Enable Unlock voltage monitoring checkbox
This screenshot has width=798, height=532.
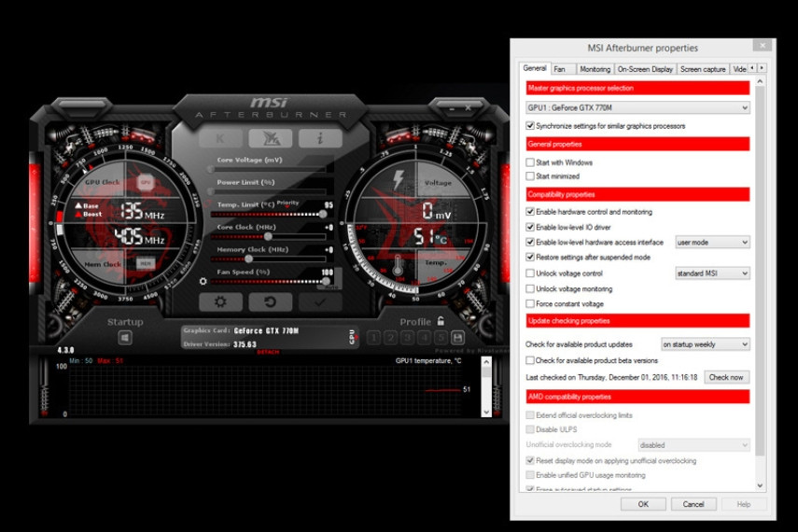(x=530, y=288)
